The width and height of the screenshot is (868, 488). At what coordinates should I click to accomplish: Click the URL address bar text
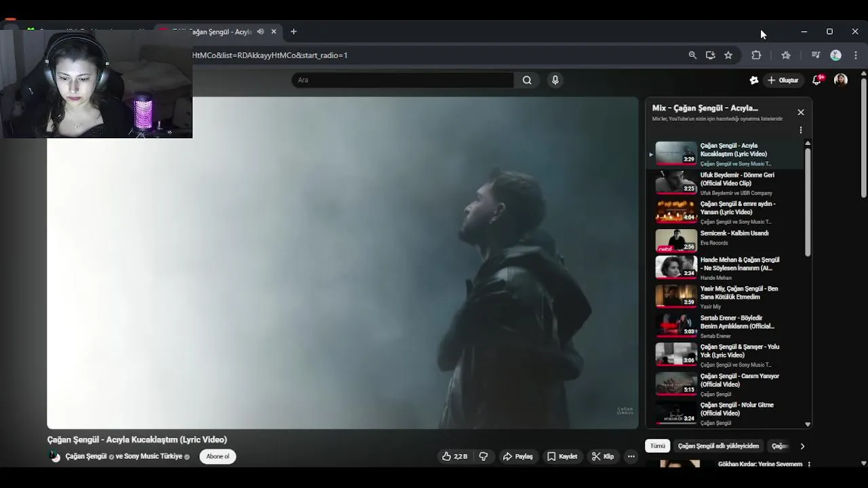coord(270,56)
